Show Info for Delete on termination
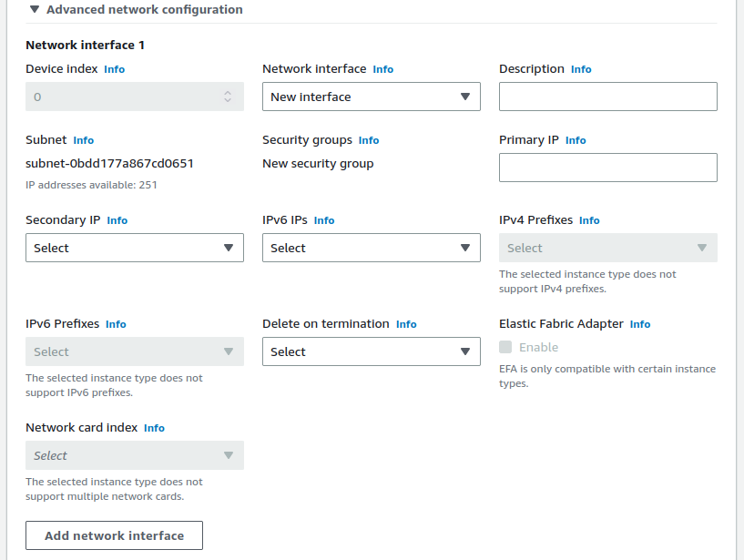The image size is (744, 560). coord(406,324)
